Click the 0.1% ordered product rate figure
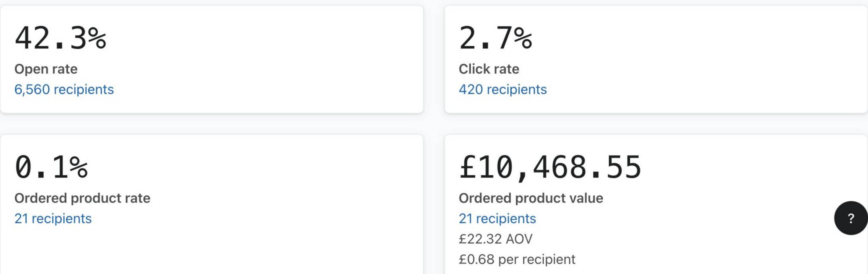This screenshot has height=274, width=868. click(51, 167)
